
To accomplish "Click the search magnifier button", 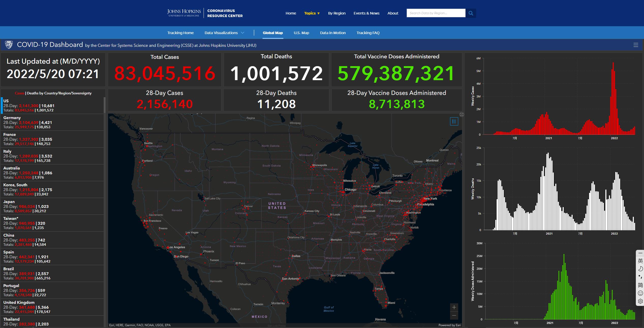I will (x=471, y=13).
